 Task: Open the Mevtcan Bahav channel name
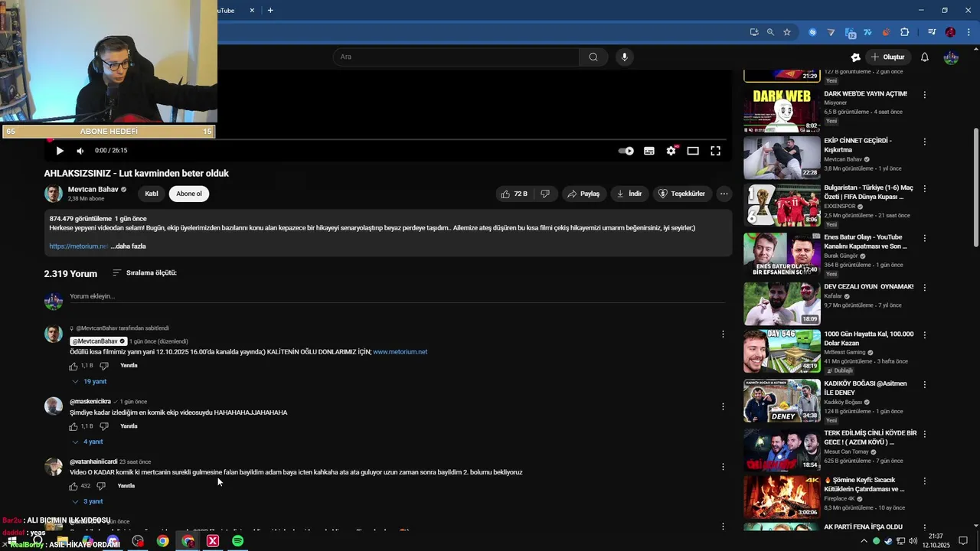[x=93, y=189]
